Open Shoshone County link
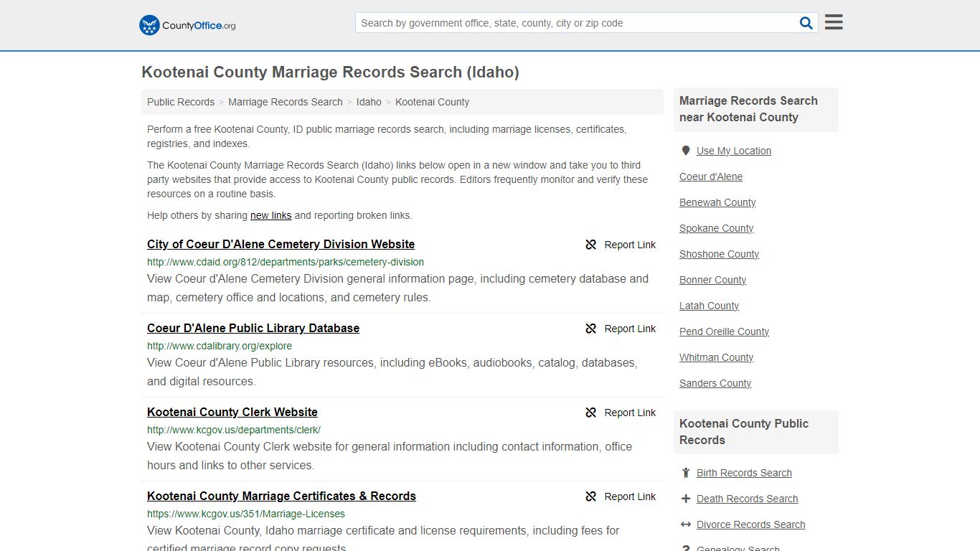Viewport: 980px width, 551px height. pyautogui.click(x=719, y=254)
